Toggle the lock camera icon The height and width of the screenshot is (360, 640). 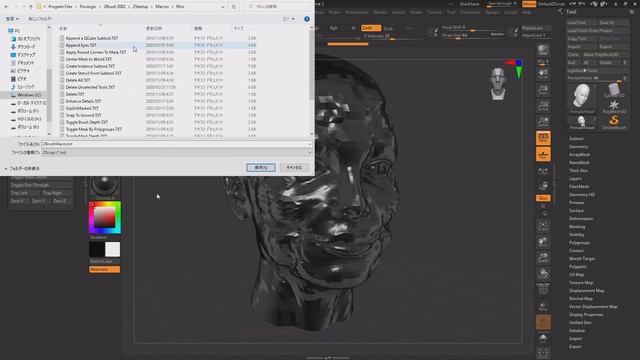click(x=543, y=186)
